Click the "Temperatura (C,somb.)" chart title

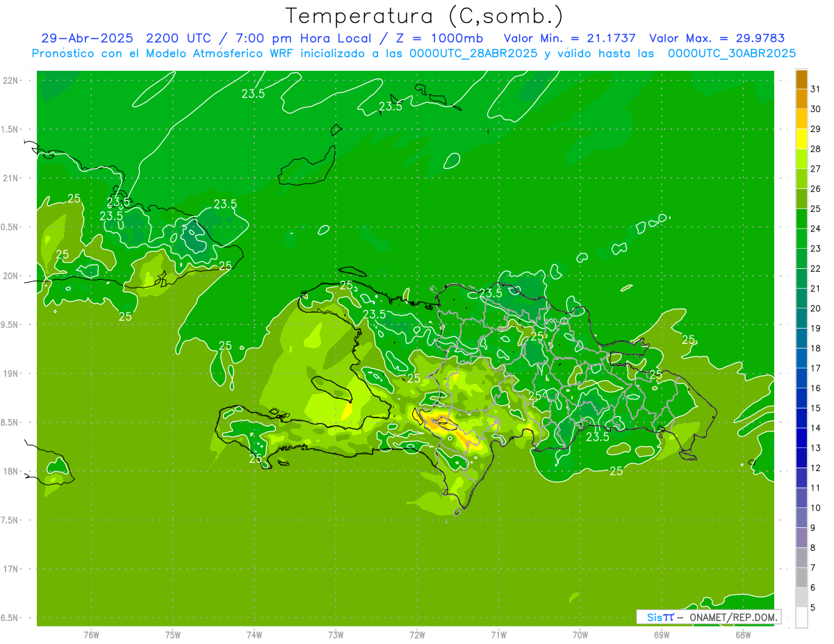425,17
